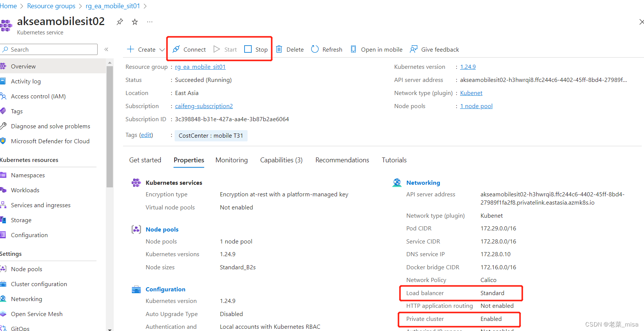The width and height of the screenshot is (644, 331).
Task: Switch to the Monitoring tab
Action: point(231,160)
